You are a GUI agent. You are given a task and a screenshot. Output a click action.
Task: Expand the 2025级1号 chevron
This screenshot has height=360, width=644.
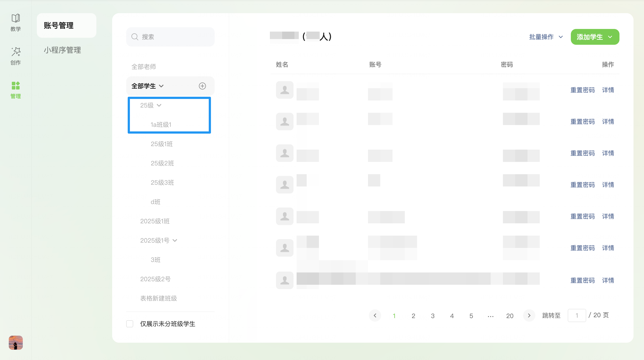(x=175, y=241)
